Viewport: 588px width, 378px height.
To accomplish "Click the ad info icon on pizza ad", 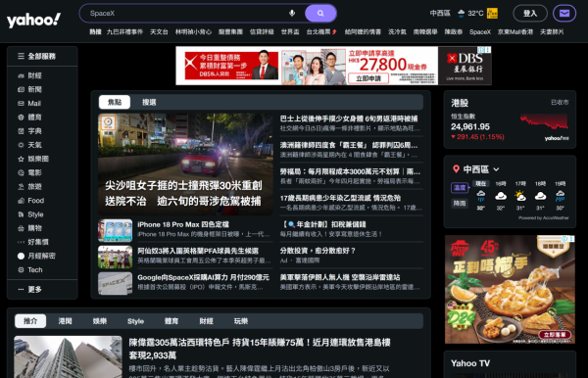I will [564, 239].
